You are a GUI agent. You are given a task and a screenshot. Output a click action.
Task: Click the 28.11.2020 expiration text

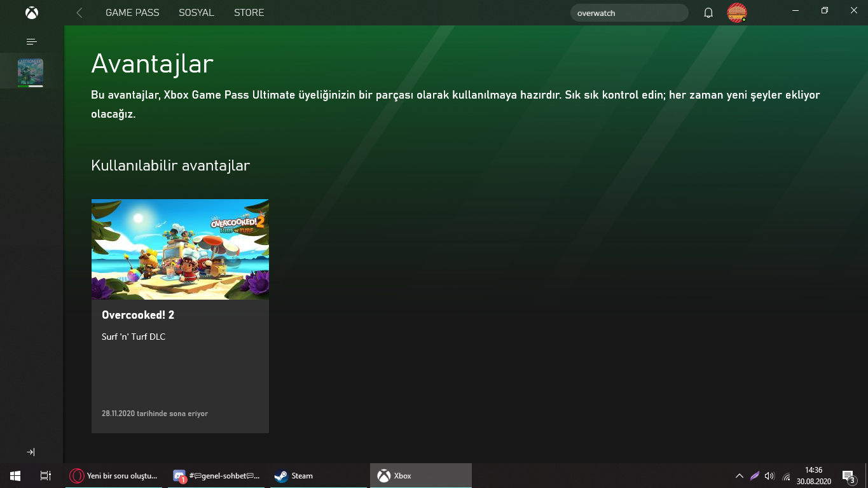(x=155, y=414)
